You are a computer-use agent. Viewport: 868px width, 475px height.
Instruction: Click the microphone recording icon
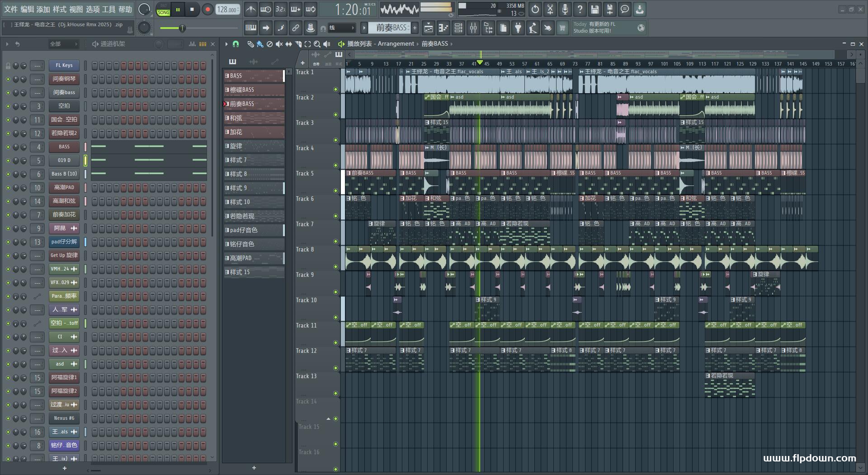pos(565,9)
